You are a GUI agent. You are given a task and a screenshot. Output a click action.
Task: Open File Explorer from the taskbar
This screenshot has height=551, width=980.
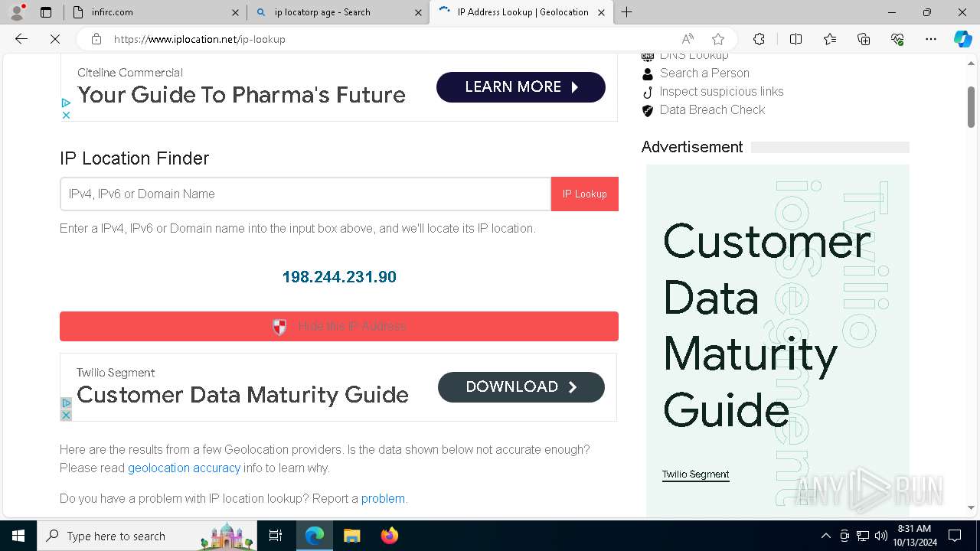351,536
